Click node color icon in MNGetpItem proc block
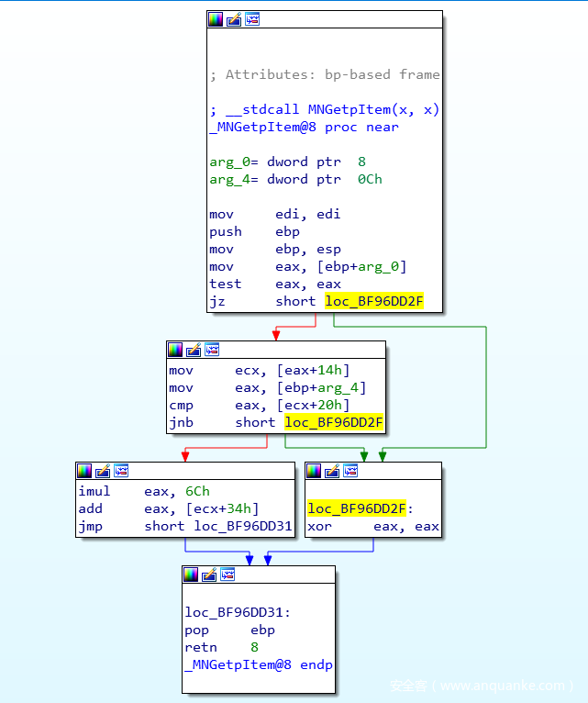588x703 pixels. point(216,19)
